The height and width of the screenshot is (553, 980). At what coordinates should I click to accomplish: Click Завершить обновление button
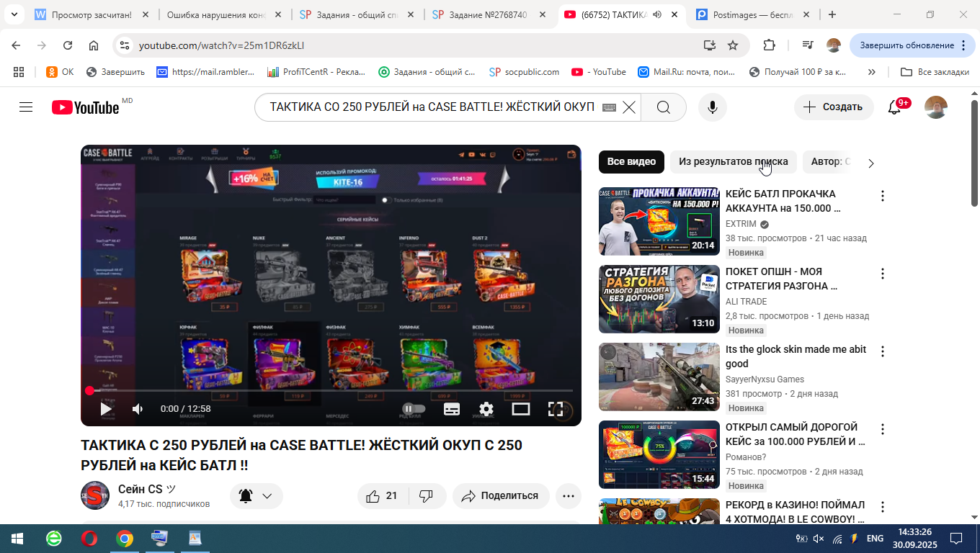click(x=912, y=45)
